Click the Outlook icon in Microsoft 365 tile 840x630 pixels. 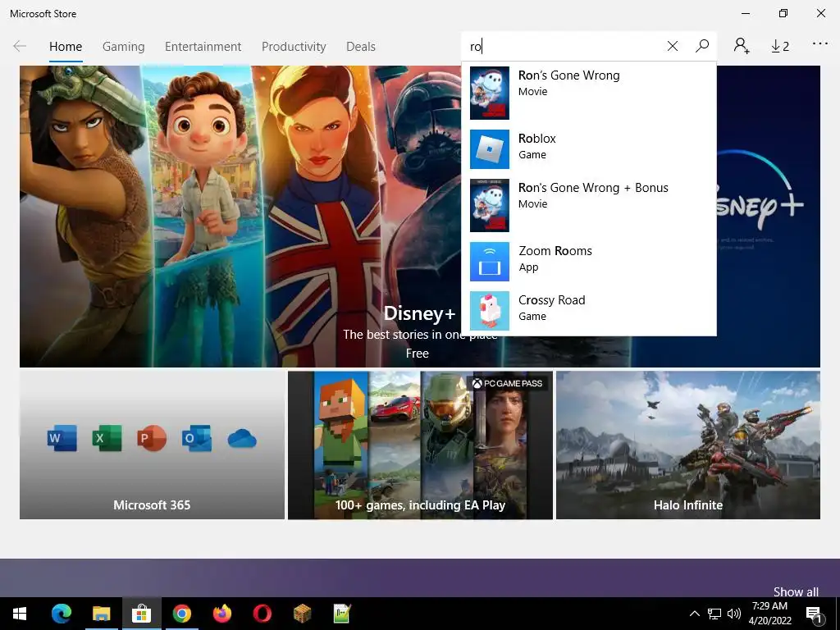click(x=197, y=438)
